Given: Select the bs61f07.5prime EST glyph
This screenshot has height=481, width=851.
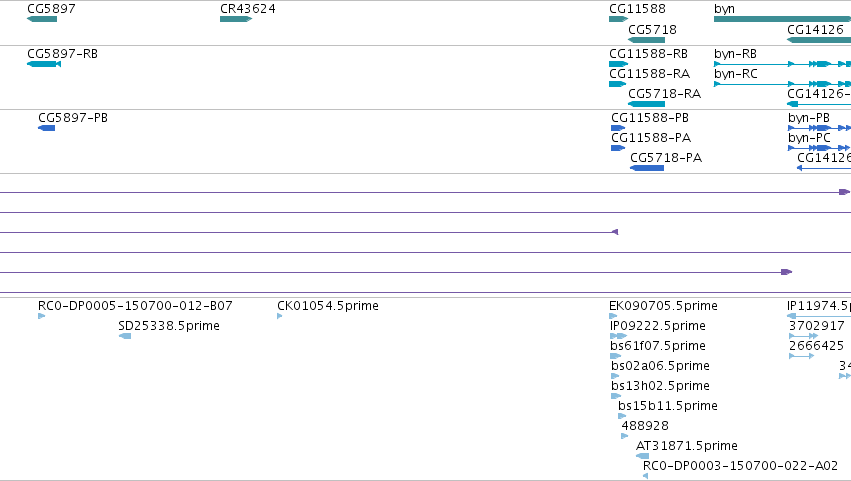Looking at the screenshot, I should (615, 356).
